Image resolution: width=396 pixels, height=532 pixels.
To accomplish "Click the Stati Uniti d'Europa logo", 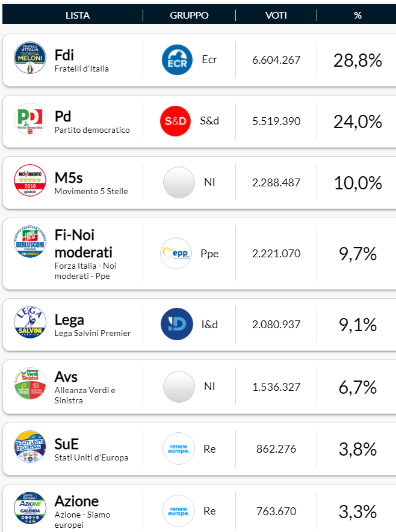I will pos(28,448).
